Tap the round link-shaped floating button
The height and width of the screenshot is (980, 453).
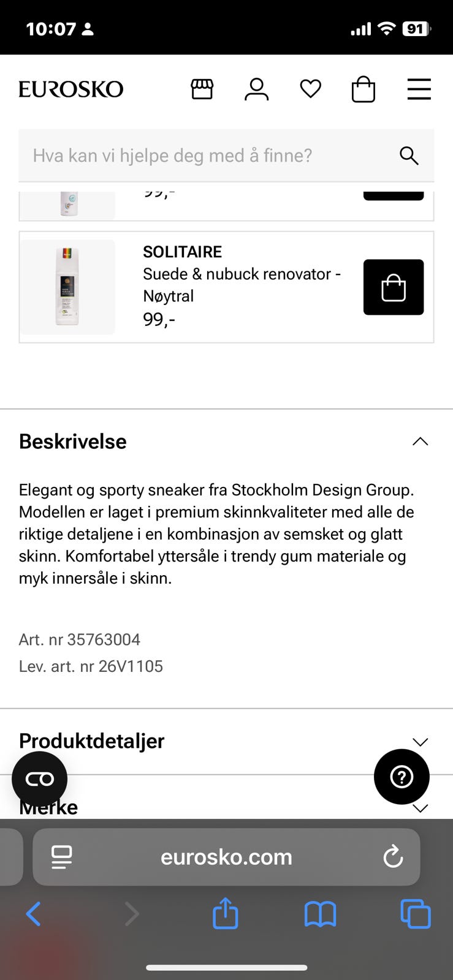pos(40,779)
